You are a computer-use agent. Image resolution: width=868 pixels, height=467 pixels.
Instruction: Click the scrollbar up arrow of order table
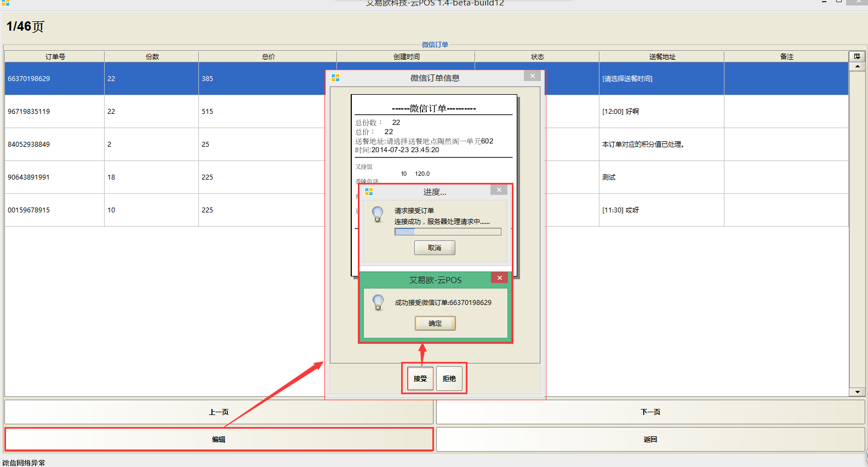(857, 66)
